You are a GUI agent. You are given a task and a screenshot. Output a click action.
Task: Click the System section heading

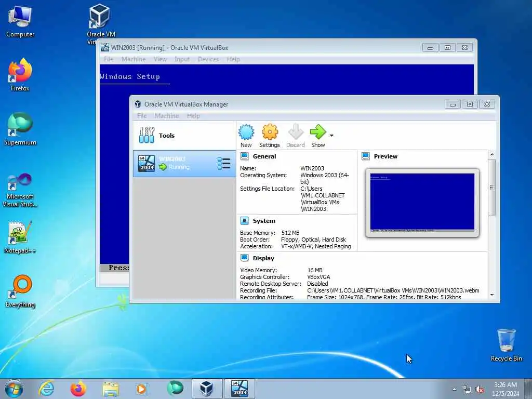coord(264,221)
